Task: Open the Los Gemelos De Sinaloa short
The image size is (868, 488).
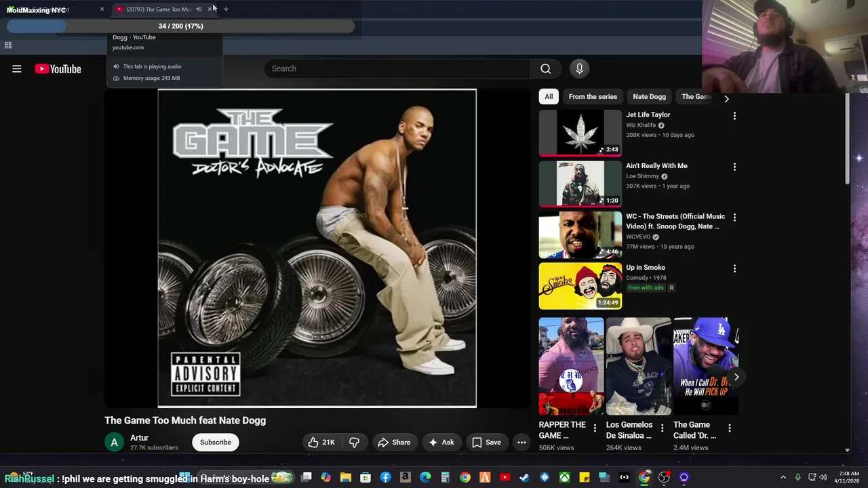Action: pos(638,366)
